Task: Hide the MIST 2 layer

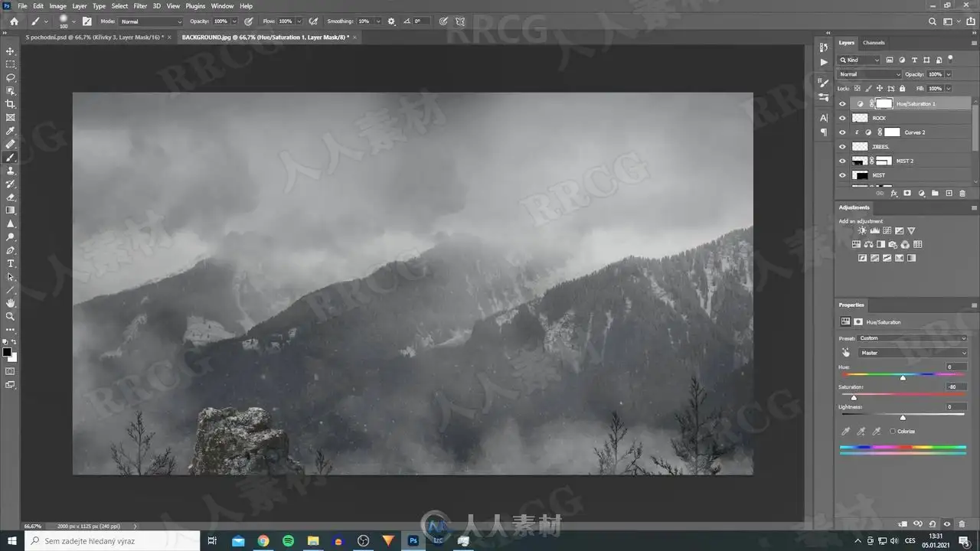Action: click(x=842, y=161)
